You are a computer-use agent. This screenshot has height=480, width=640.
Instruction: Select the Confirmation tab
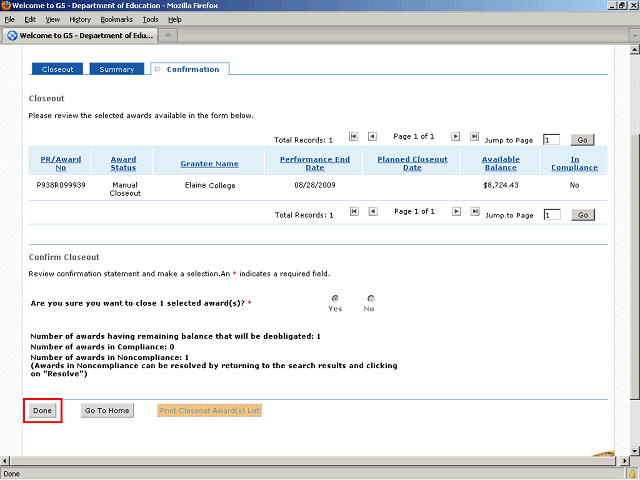click(190, 69)
